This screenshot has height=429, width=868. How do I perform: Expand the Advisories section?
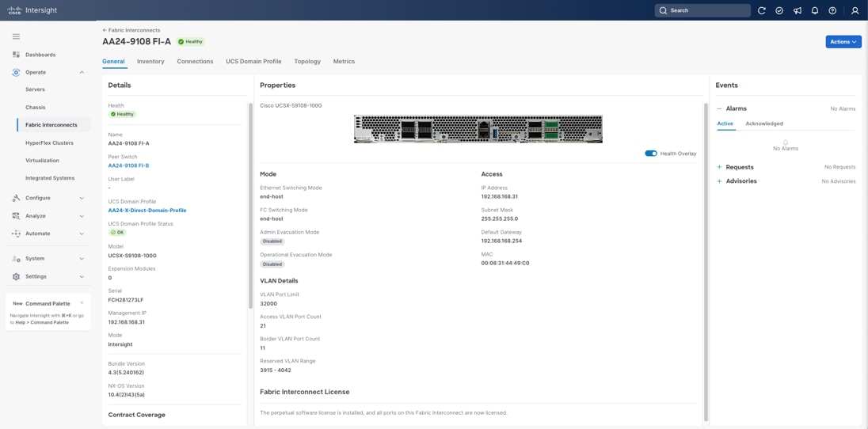(x=719, y=181)
